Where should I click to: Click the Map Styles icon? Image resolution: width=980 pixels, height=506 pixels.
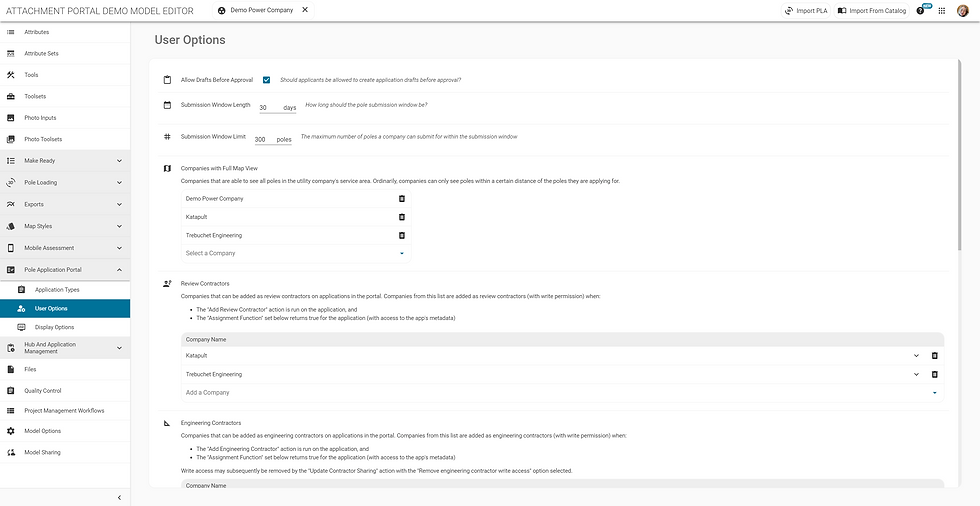click(x=11, y=226)
